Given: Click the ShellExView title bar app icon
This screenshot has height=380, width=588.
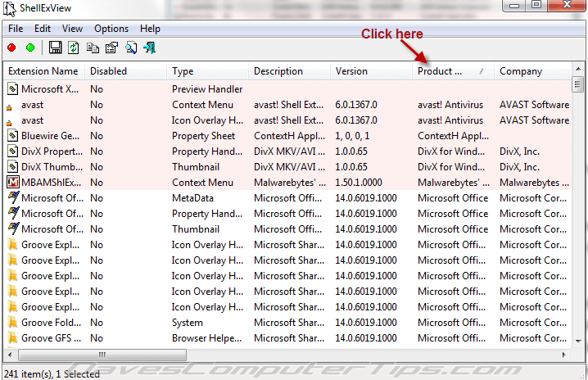Looking at the screenshot, I should tap(10, 9).
